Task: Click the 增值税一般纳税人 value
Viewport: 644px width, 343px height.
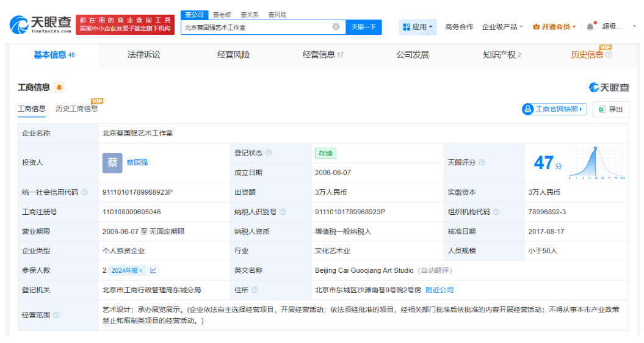Action: tap(343, 232)
